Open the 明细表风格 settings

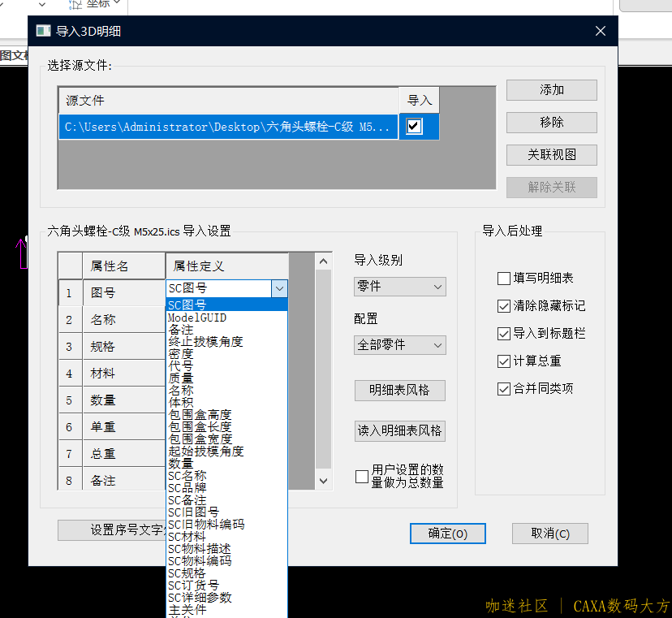(399, 391)
